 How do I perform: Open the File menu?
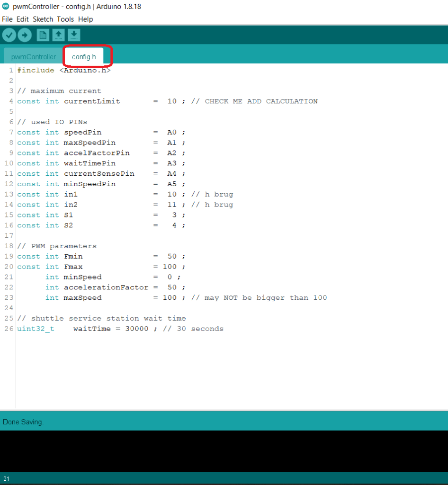click(7, 19)
